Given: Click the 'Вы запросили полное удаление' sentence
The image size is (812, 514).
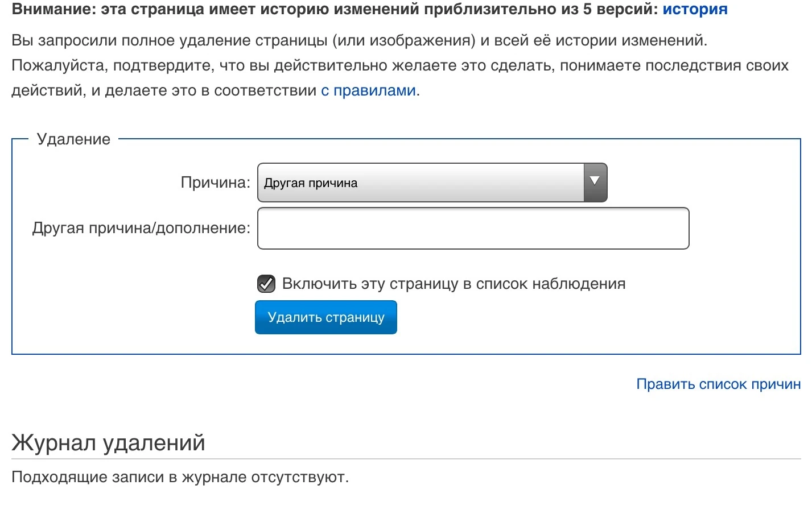Looking at the screenshot, I should [x=171, y=40].
